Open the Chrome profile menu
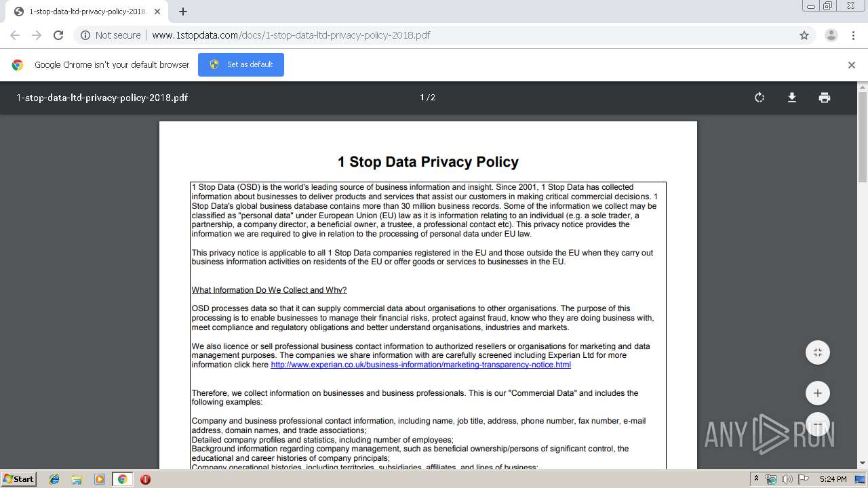Viewport: 868px width, 488px height. 831,35
